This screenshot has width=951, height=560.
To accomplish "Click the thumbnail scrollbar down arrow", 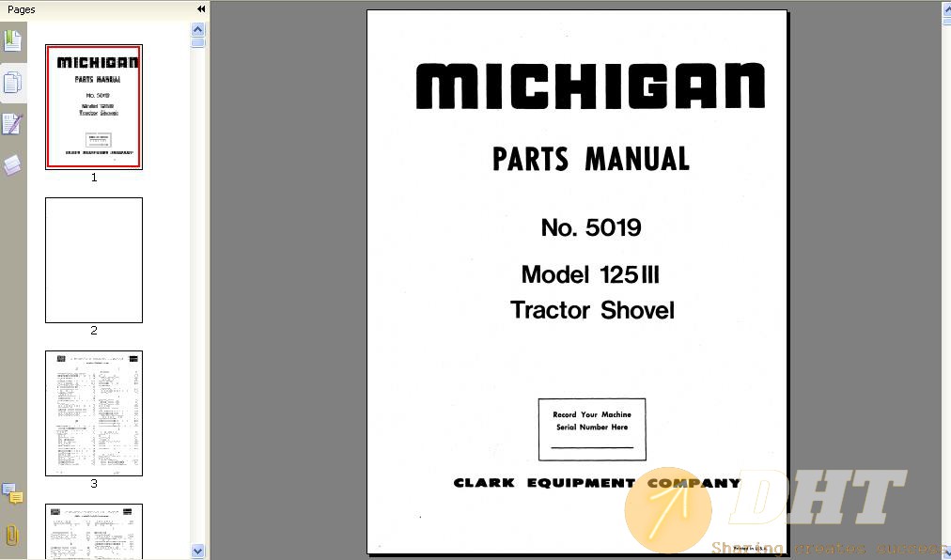I will point(198,551).
